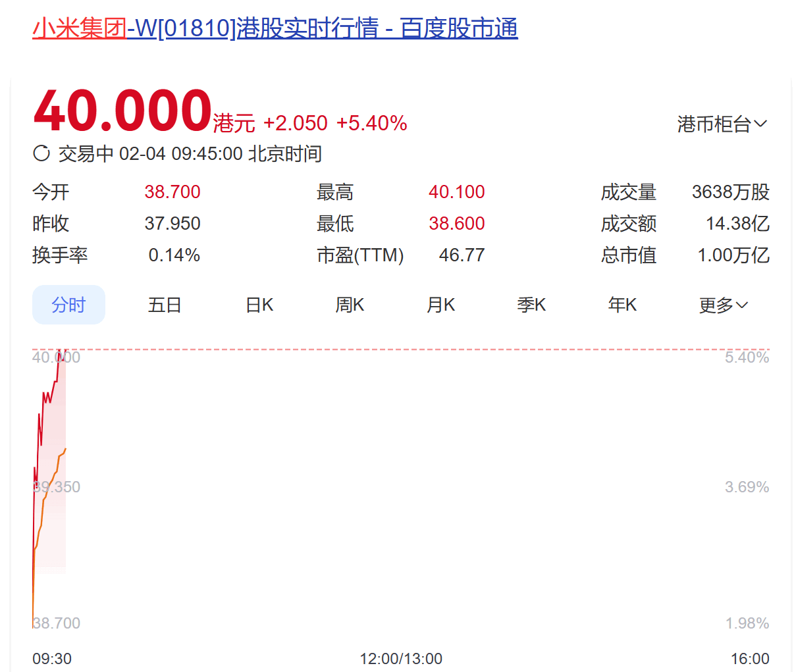Expand the 港币柜台 dropdown
794x672 pixels.
click(x=714, y=124)
